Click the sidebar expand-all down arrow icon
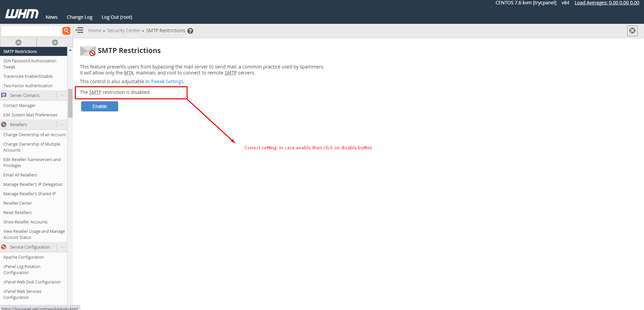Image resolution: width=644 pixels, height=310 pixels. pyautogui.click(x=55, y=42)
